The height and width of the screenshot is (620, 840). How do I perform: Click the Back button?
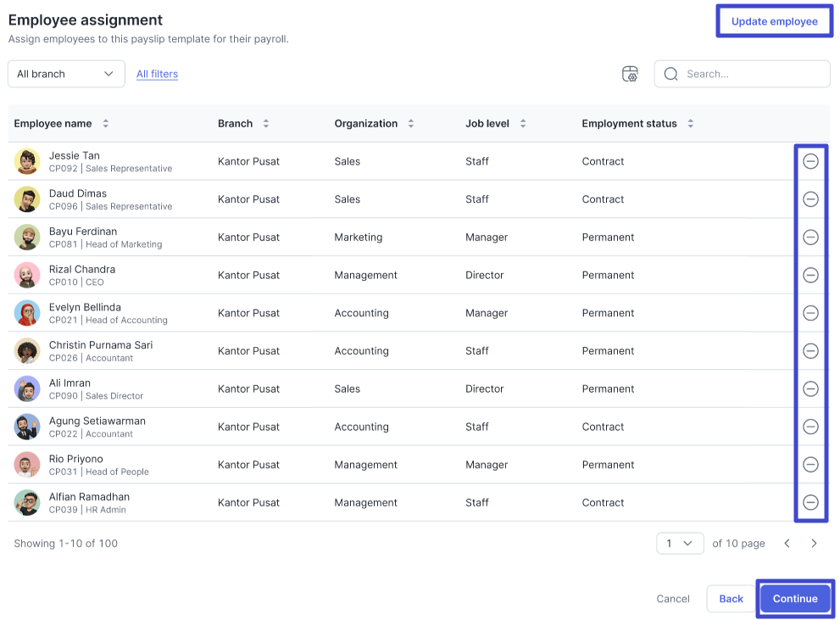point(731,599)
